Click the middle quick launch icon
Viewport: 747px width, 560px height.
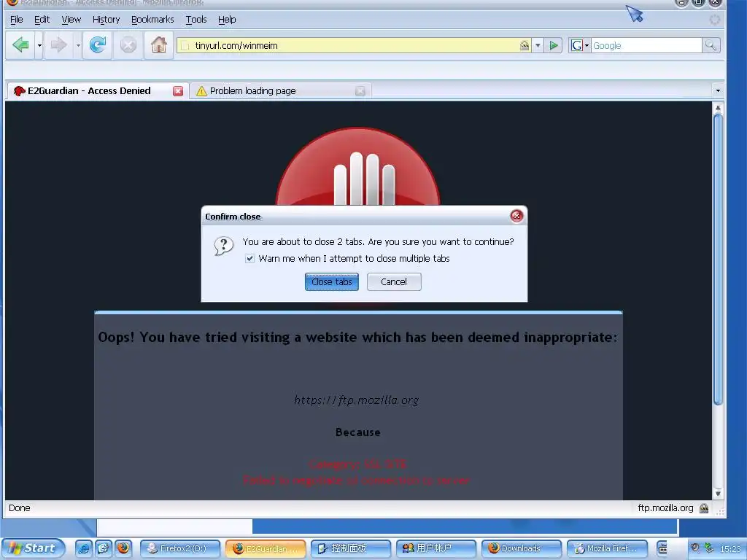[103, 548]
